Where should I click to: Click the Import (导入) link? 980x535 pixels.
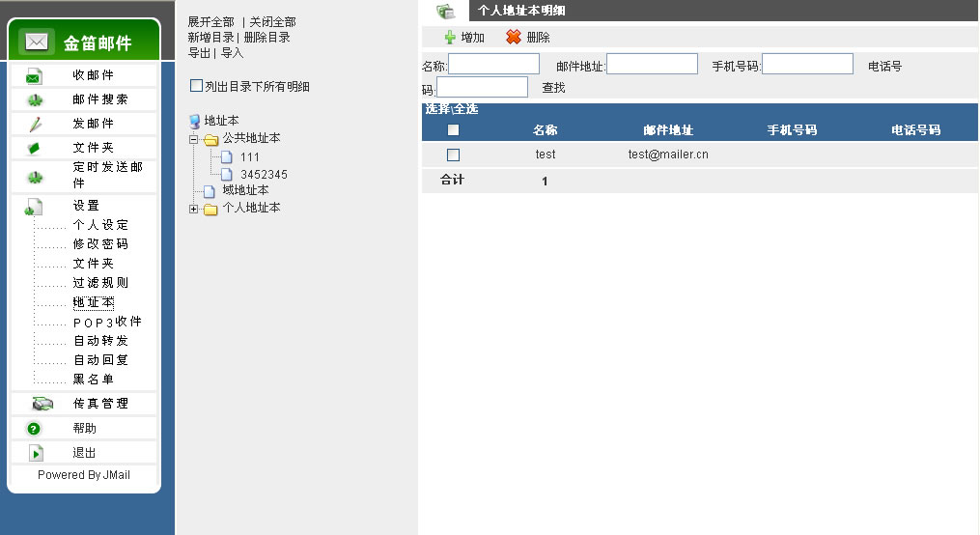pyautogui.click(x=233, y=53)
